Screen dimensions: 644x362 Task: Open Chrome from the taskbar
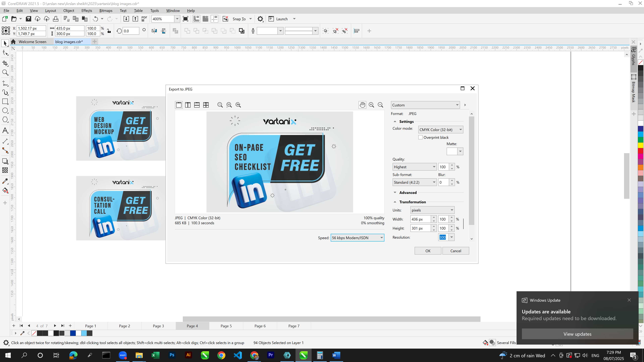pos(221,355)
